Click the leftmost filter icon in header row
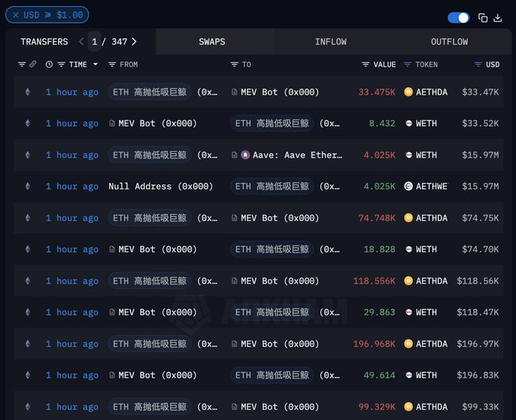The height and width of the screenshot is (420, 516). (x=22, y=64)
